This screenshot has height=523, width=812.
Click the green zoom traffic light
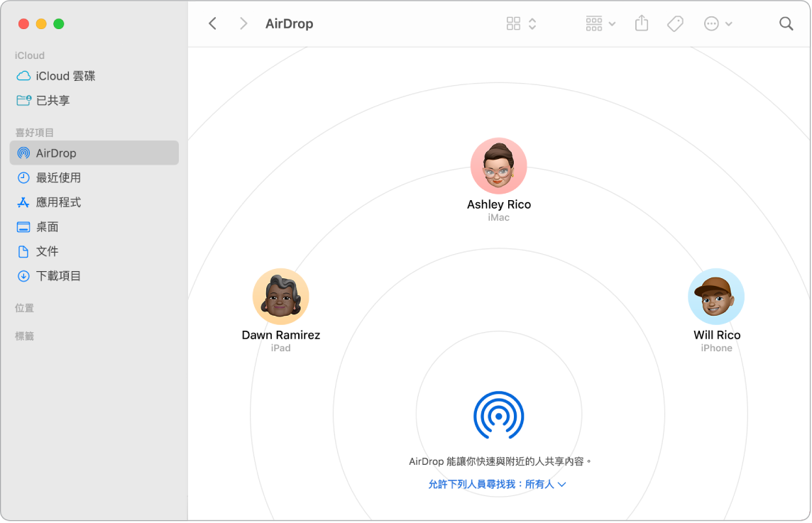click(x=60, y=23)
